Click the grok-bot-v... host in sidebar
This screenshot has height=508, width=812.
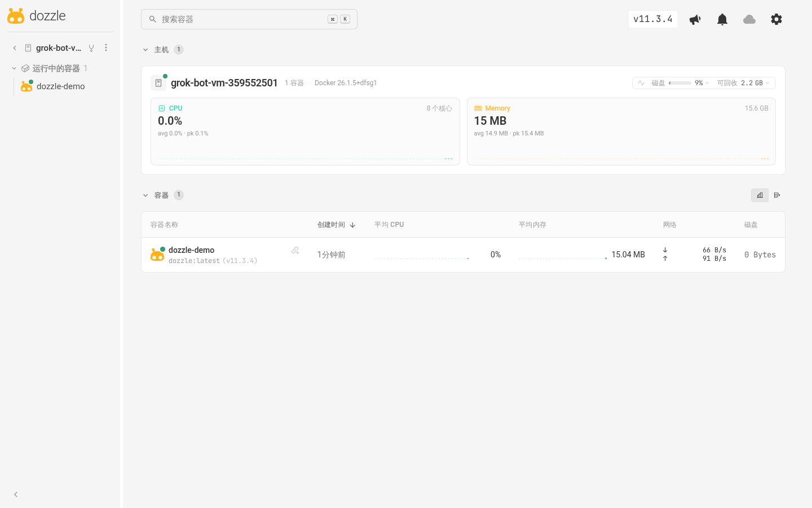59,48
